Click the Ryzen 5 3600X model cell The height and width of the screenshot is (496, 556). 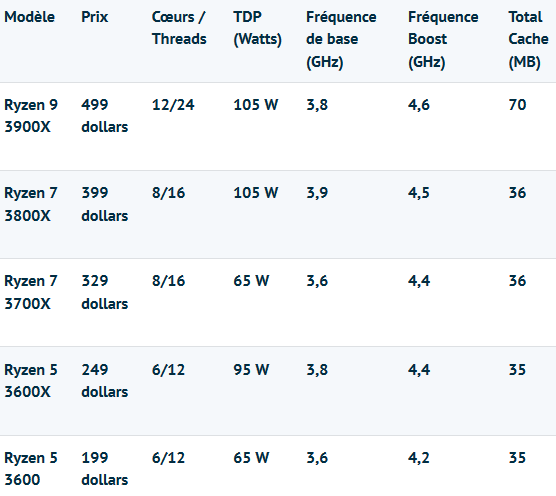pyautogui.click(x=31, y=380)
